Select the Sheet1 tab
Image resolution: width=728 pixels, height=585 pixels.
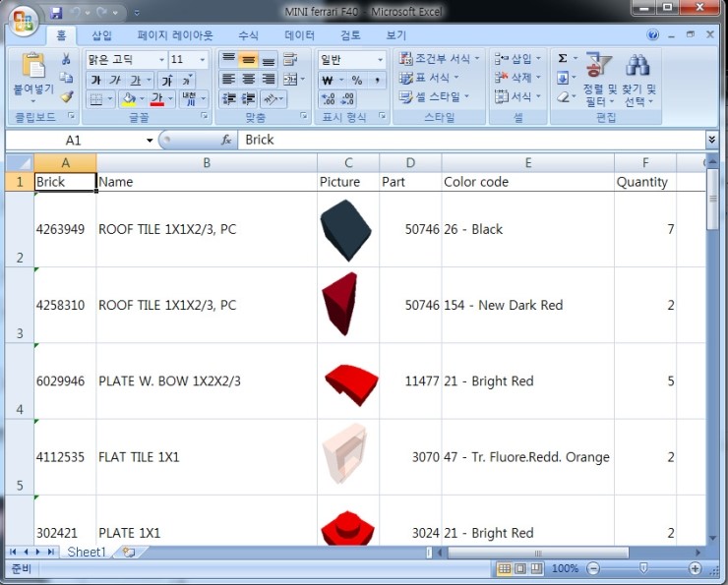click(x=87, y=552)
